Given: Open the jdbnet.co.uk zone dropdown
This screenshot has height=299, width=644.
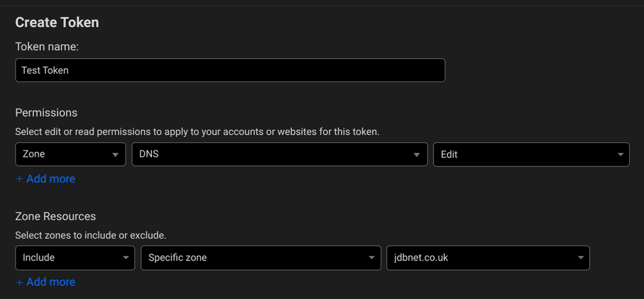Looking at the screenshot, I should click(488, 258).
